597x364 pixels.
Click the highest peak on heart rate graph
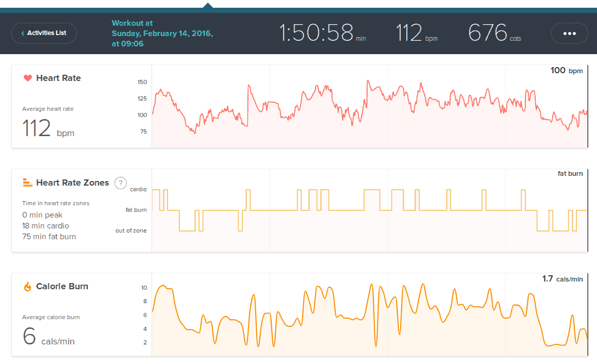(x=368, y=81)
